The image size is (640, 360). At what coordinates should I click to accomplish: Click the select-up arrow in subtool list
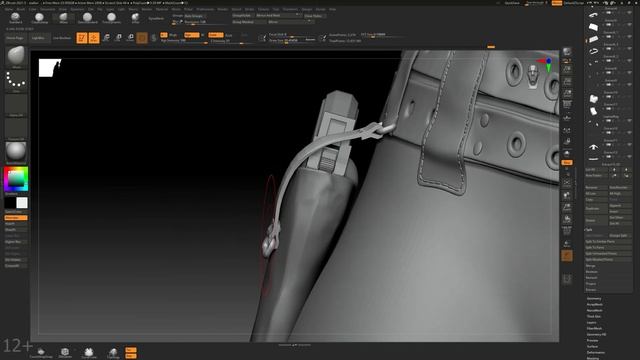(614, 169)
